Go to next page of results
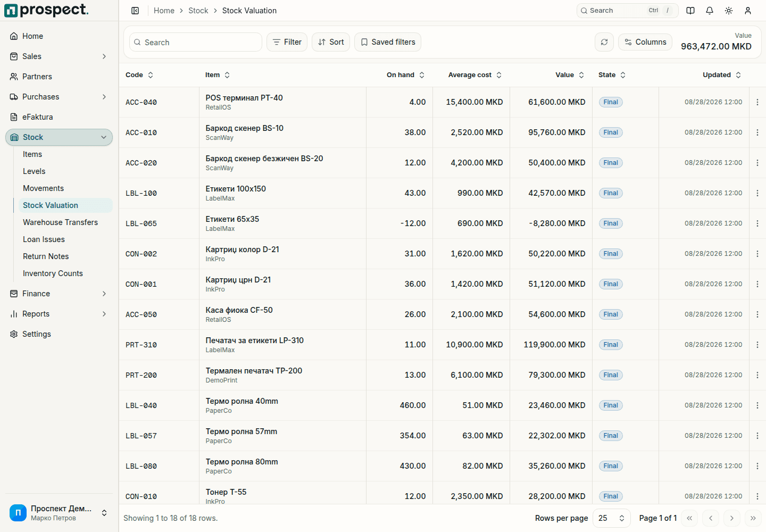This screenshot has height=532, width=766. (x=732, y=518)
